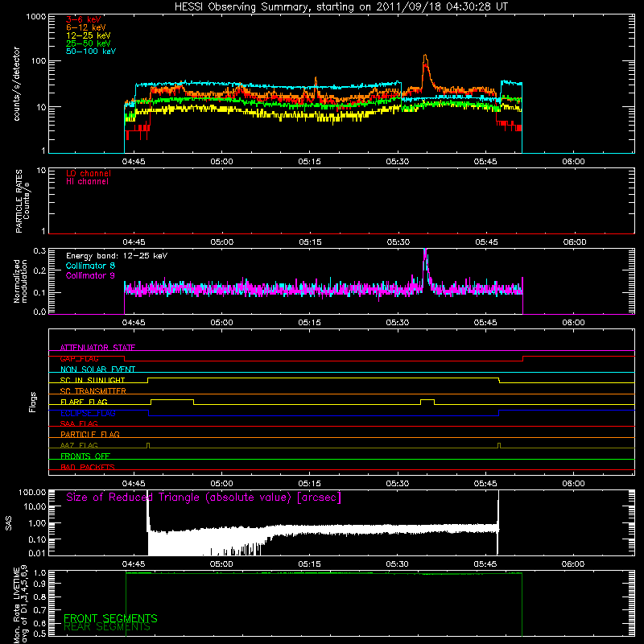The width and height of the screenshot is (644, 644).
Task: Click the HESSI Observing Summary title
Action: [341, 7]
